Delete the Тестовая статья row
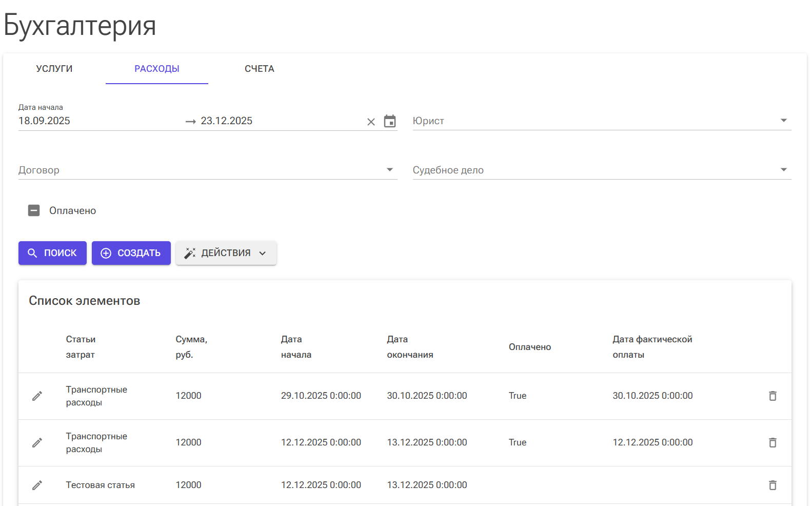Viewport: 812px width, 506px height. (773, 485)
